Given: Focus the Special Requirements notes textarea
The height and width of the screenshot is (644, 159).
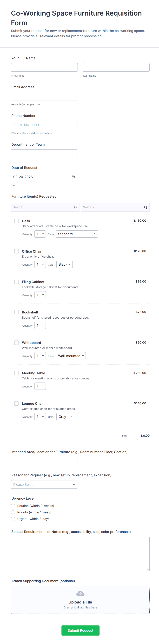Looking at the screenshot, I should [80, 553].
